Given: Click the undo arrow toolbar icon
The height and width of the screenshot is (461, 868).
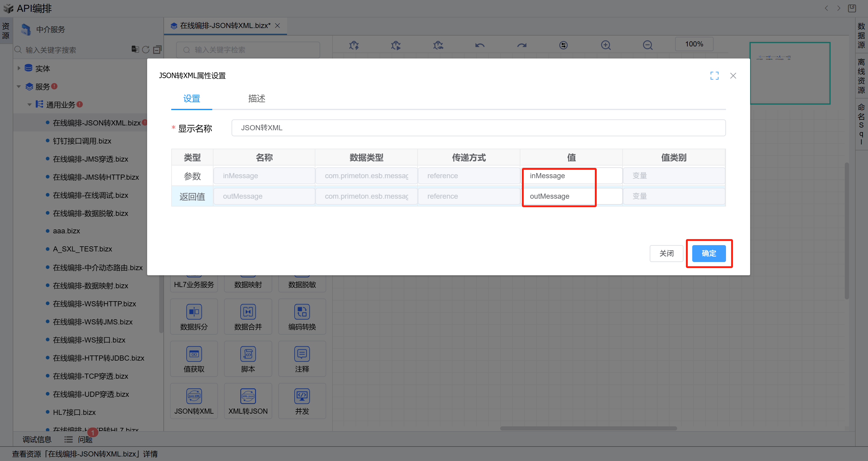Looking at the screenshot, I should tap(479, 45).
